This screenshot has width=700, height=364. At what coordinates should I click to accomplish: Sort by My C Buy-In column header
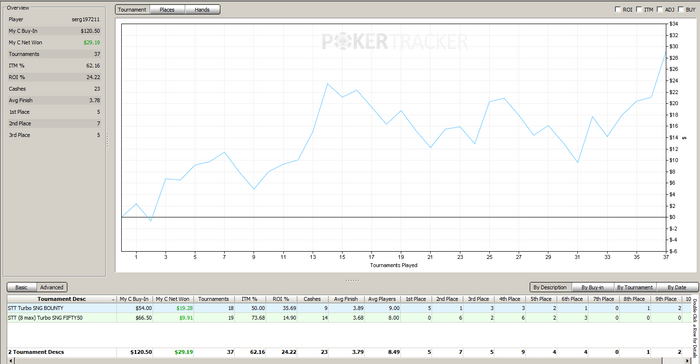pyautogui.click(x=134, y=299)
